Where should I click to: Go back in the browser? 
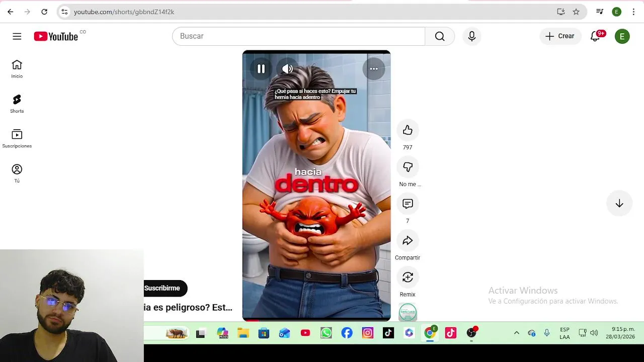coord(11,12)
